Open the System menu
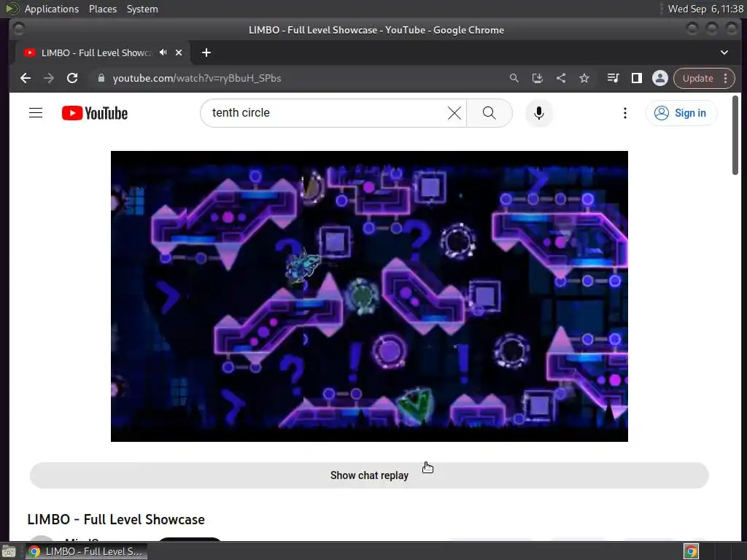Image resolution: width=747 pixels, height=560 pixels. [142, 9]
